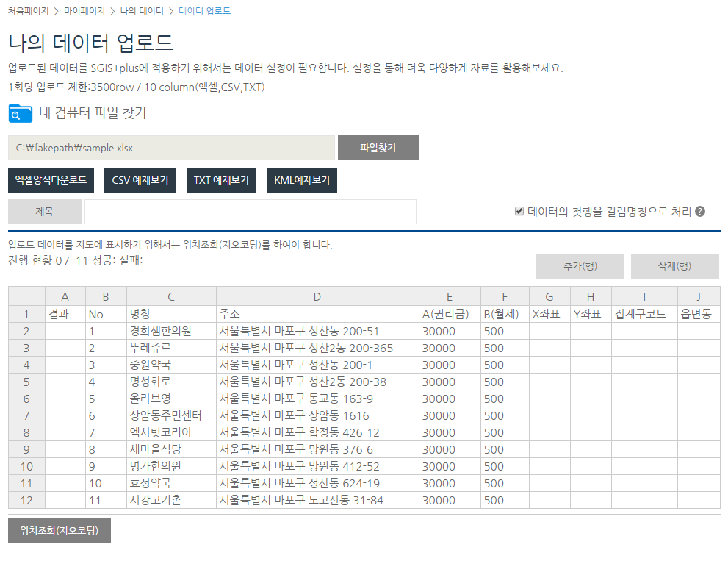
Task: Open the CSV 예제보기 example
Action: click(x=140, y=179)
